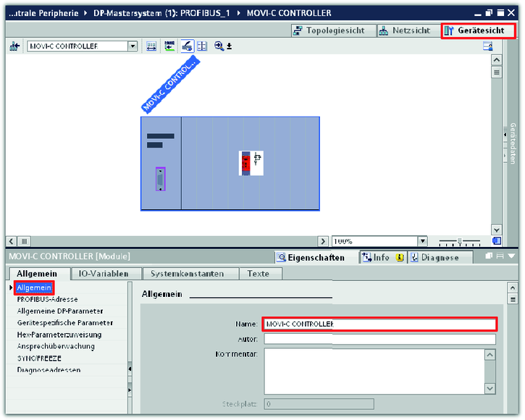Open the Topologiesicht view
525x420 pixels.
tap(332, 30)
